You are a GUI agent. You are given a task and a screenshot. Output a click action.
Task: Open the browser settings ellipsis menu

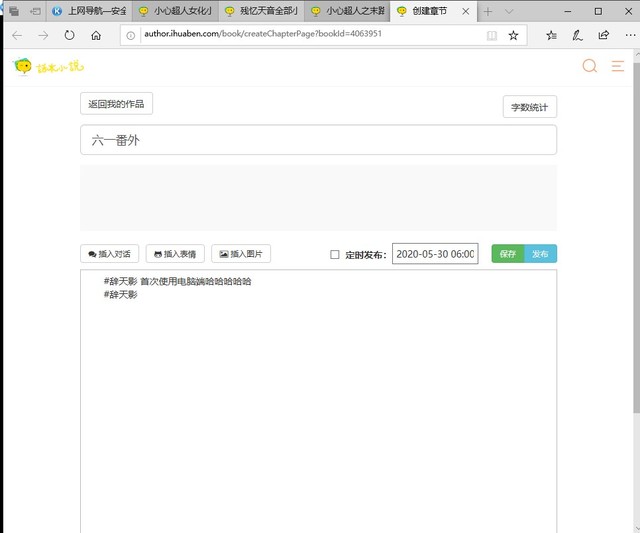pos(628,35)
